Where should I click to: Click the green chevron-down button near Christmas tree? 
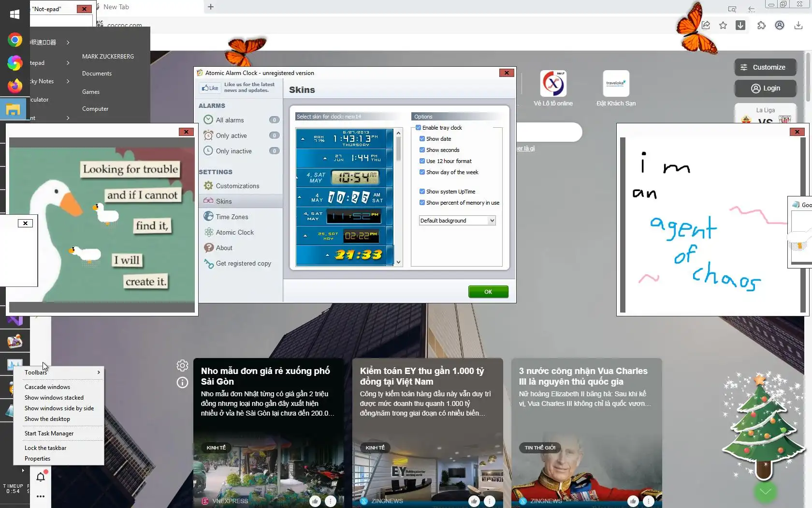tap(766, 493)
